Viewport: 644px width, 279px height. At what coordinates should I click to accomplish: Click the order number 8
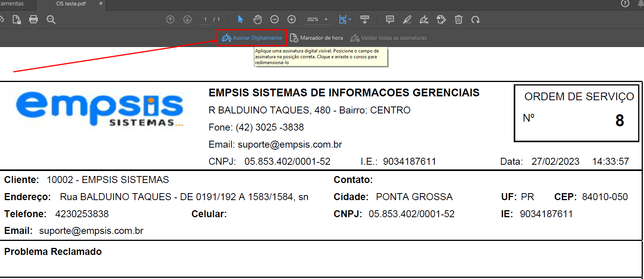tap(619, 120)
